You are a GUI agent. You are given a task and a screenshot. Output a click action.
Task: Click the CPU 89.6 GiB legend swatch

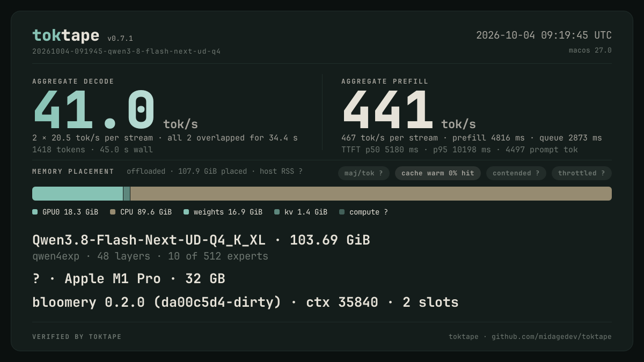point(113,212)
